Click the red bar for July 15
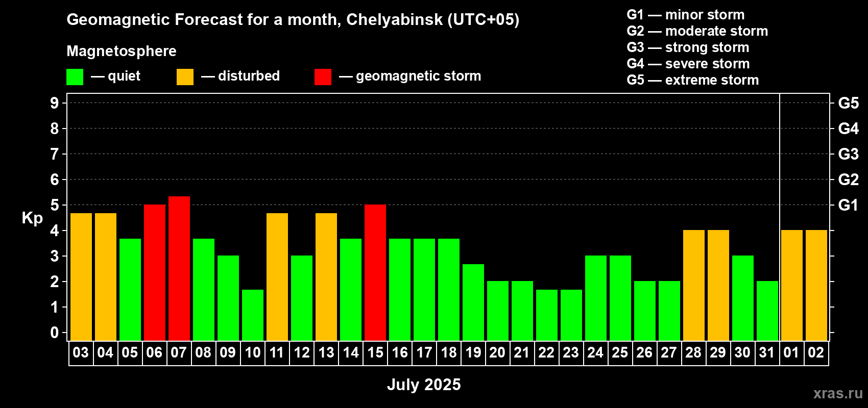Viewport: 868px width, 408px height. pyautogui.click(x=375, y=272)
